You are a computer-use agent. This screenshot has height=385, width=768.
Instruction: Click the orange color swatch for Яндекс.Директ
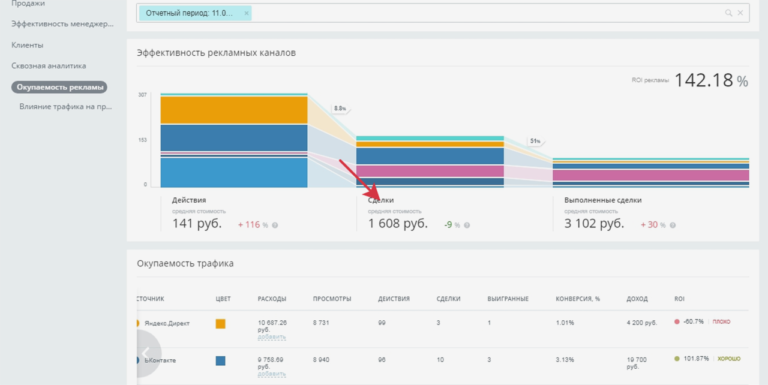point(220,324)
